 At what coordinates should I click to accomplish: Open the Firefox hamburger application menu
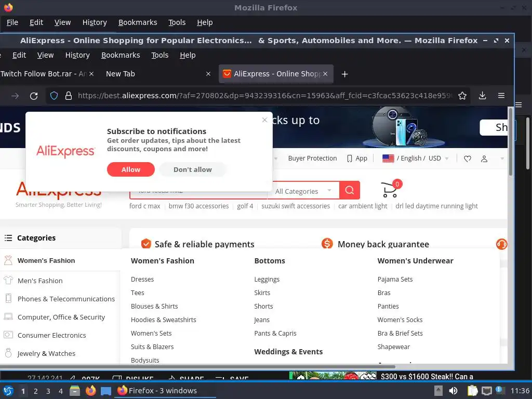501,96
